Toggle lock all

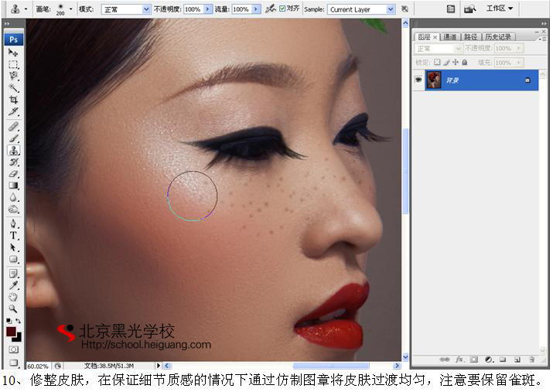[465, 63]
